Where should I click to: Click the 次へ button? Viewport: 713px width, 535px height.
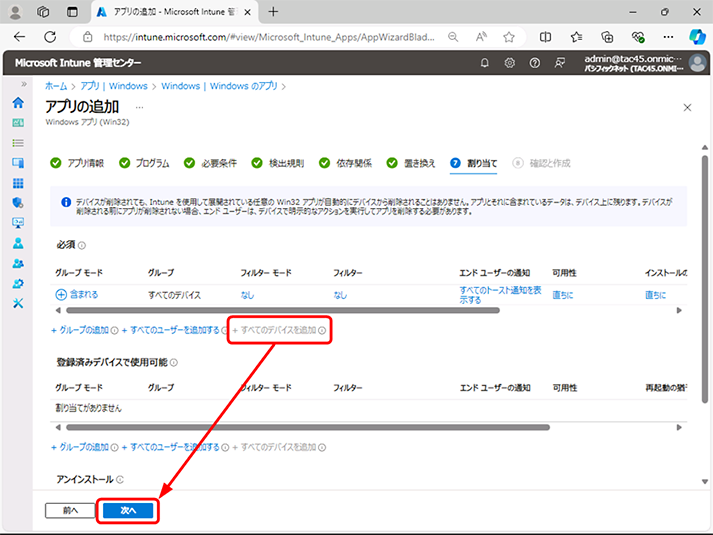(x=128, y=510)
